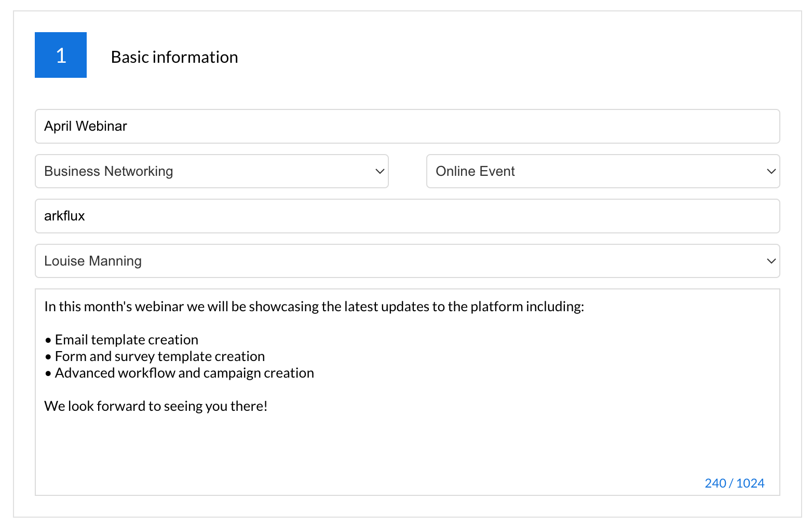
Task: Click into the arkflux text field
Action: pos(407,216)
